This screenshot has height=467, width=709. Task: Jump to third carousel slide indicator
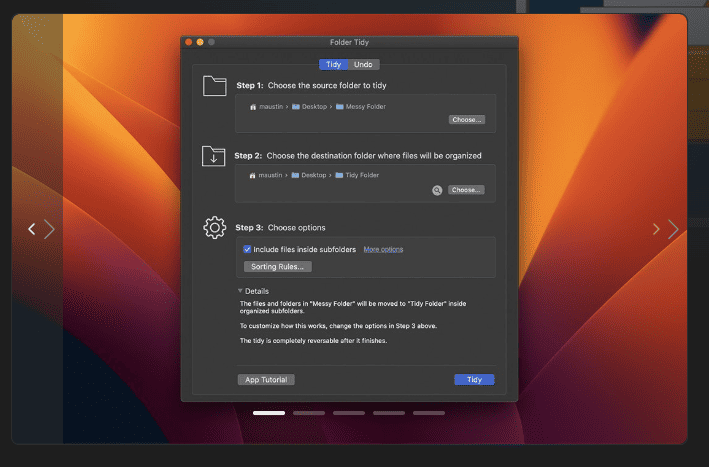349,413
